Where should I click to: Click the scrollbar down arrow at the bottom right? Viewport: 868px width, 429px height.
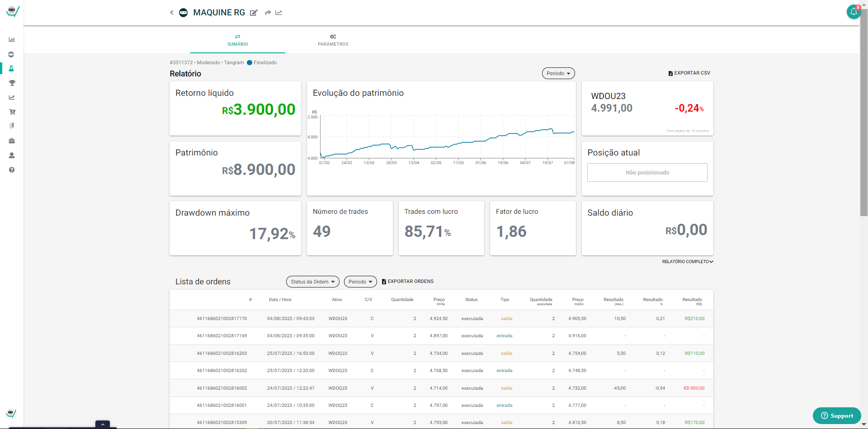click(x=864, y=425)
